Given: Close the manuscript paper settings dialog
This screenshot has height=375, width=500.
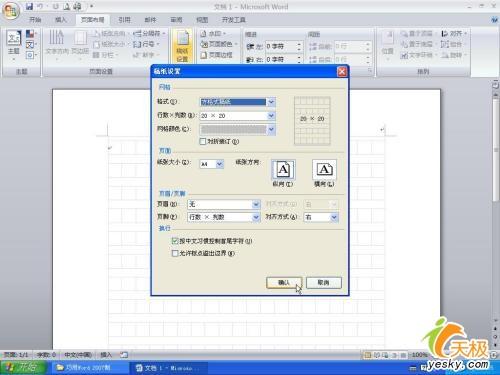Looking at the screenshot, I should point(342,71).
